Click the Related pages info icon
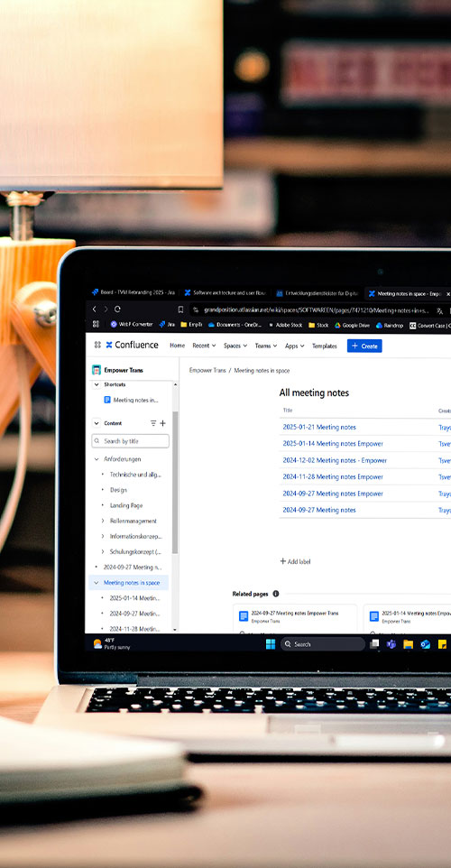The image size is (451, 868). click(276, 594)
